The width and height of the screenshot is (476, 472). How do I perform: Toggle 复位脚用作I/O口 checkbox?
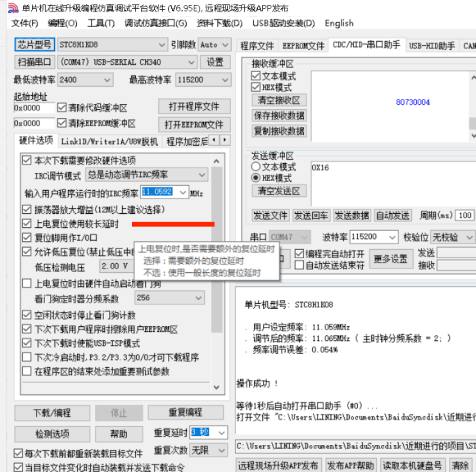(x=27, y=237)
